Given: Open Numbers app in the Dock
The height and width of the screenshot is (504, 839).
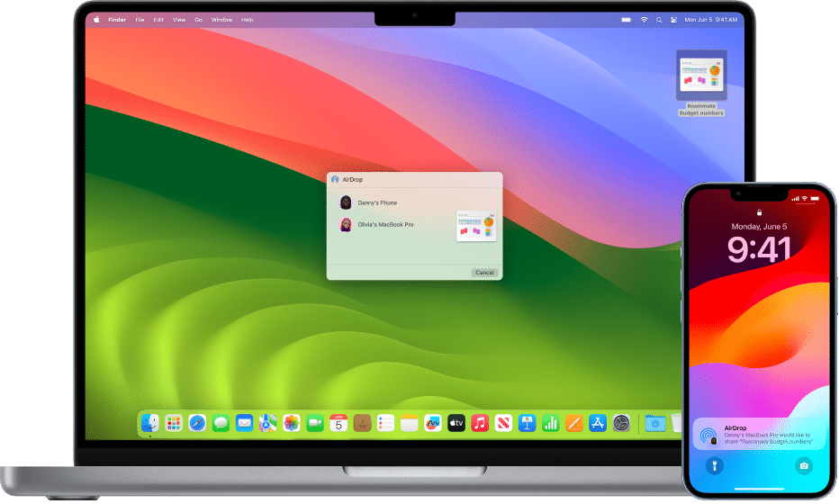Looking at the screenshot, I should pos(550,424).
